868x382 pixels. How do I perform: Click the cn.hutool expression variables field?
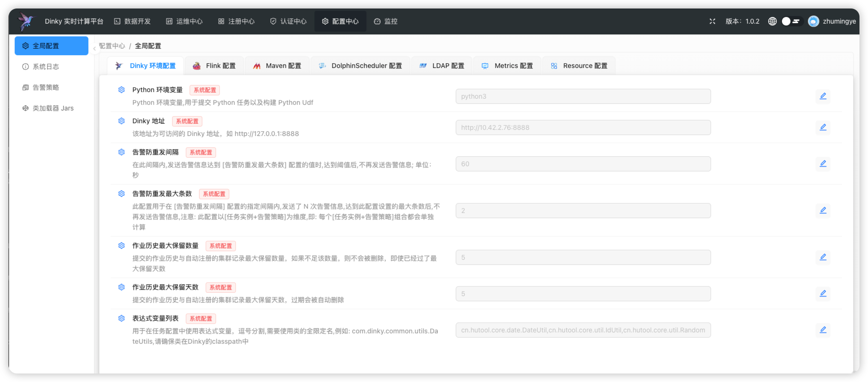click(x=583, y=330)
